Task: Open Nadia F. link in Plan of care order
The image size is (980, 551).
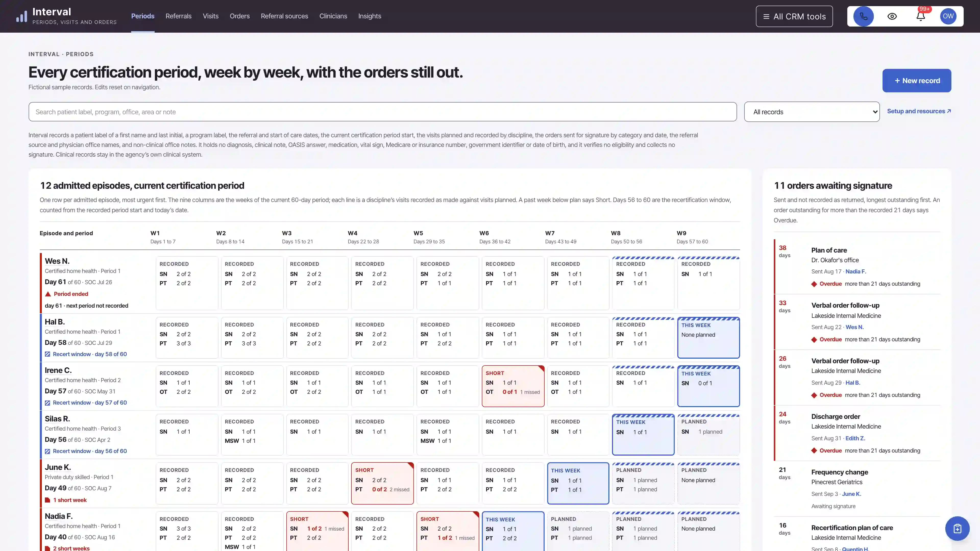Action: pos(856,271)
